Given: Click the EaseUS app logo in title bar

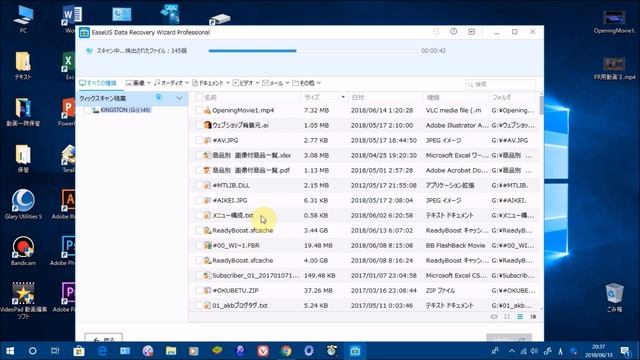Looking at the screenshot, I should click(84, 32).
